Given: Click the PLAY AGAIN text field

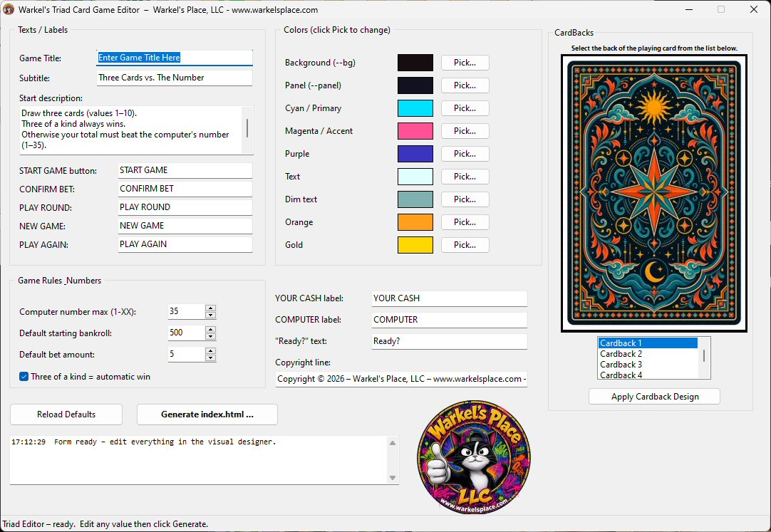Looking at the screenshot, I should [x=185, y=244].
